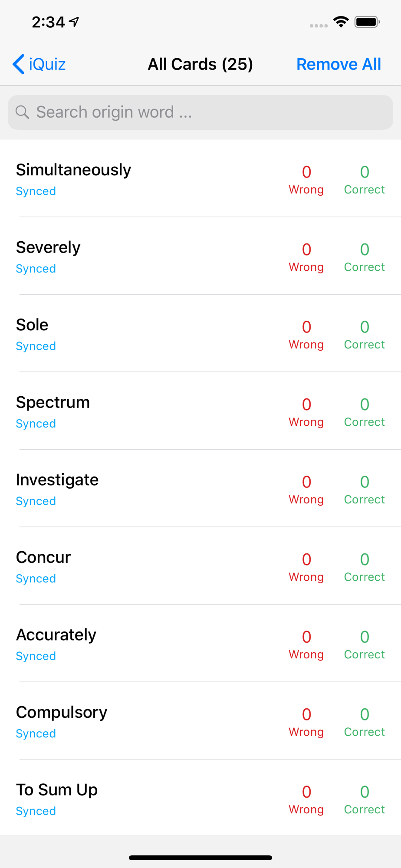Image resolution: width=401 pixels, height=868 pixels.
Task: Open the Spectrum card
Action: click(200, 411)
